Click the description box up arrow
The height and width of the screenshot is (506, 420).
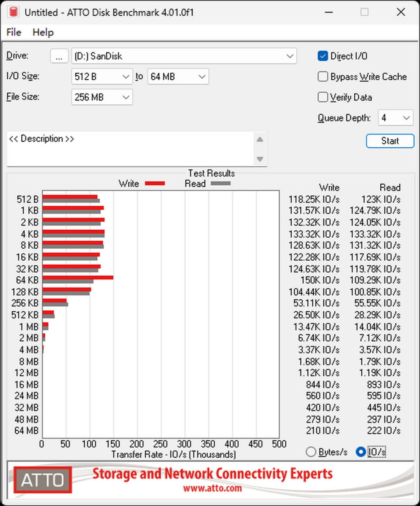click(260, 140)
